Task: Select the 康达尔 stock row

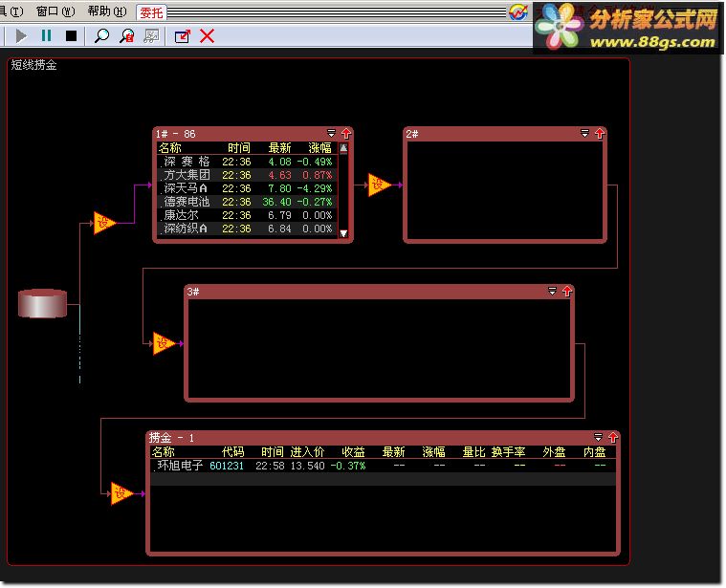Action: pos(248,215)
